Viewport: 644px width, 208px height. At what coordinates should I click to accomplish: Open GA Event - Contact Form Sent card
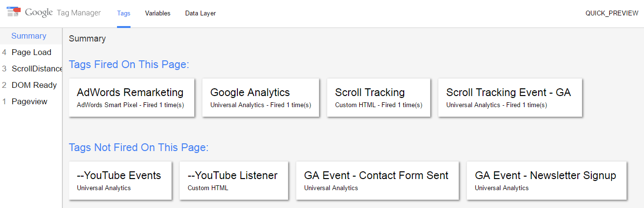pyautogui.click(x=377, y=180)
